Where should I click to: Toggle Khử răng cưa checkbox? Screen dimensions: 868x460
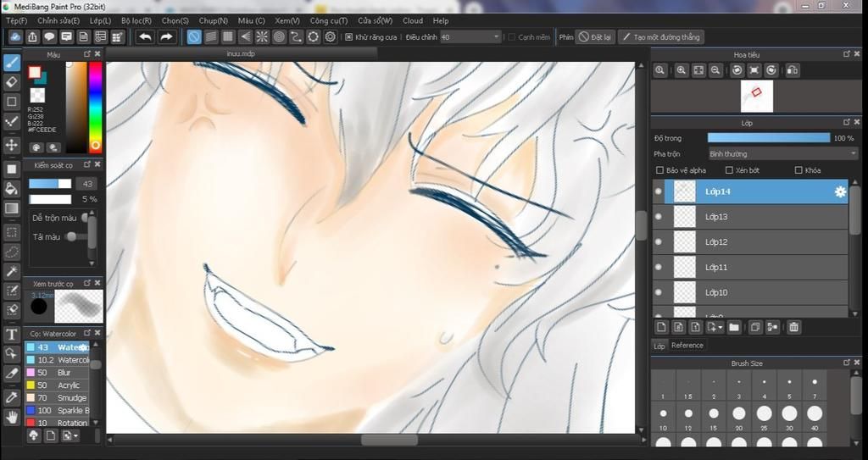[x=348, y=37]
